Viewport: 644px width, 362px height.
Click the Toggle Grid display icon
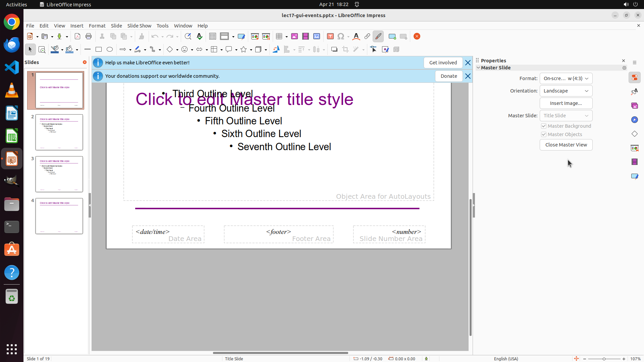click(213, 37)
